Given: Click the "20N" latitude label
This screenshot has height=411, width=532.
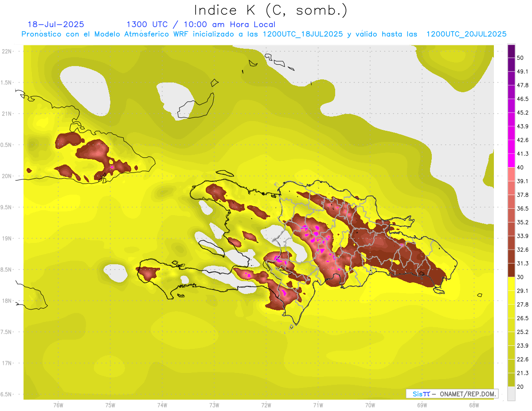Looking at the screenshot, I should point(7,176).
